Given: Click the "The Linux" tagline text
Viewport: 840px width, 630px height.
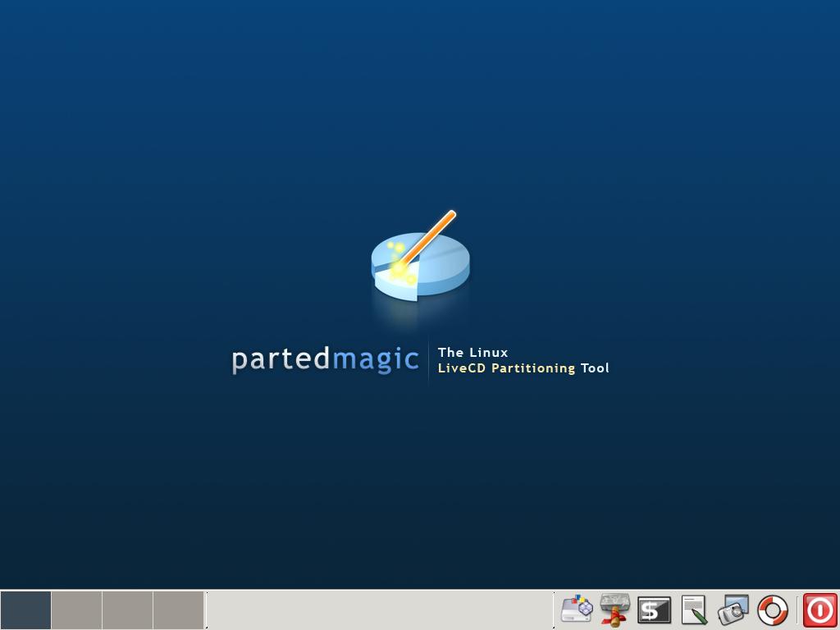Looking at the screenshot, I should 472,353.
